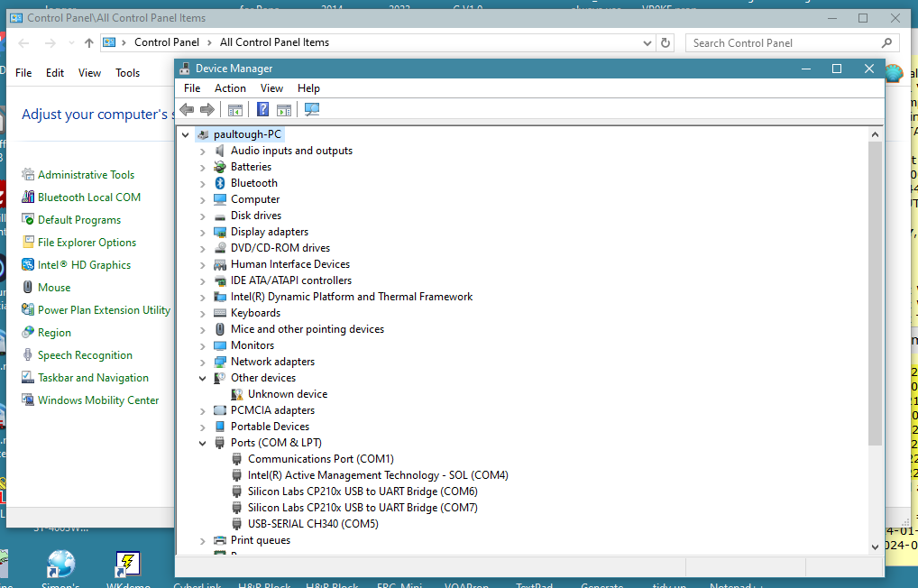Expand the Audio inputs and outputs node

point(203,152)
